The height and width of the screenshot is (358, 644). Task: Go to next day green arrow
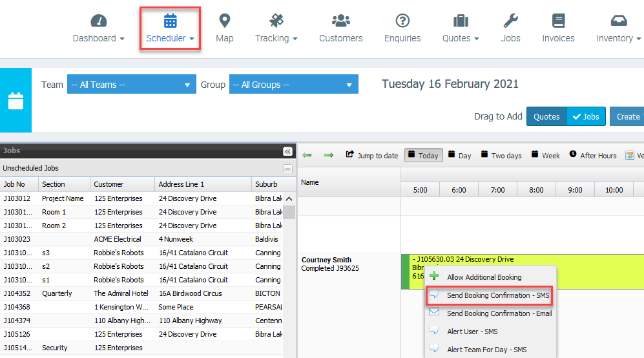coord(329,155)
